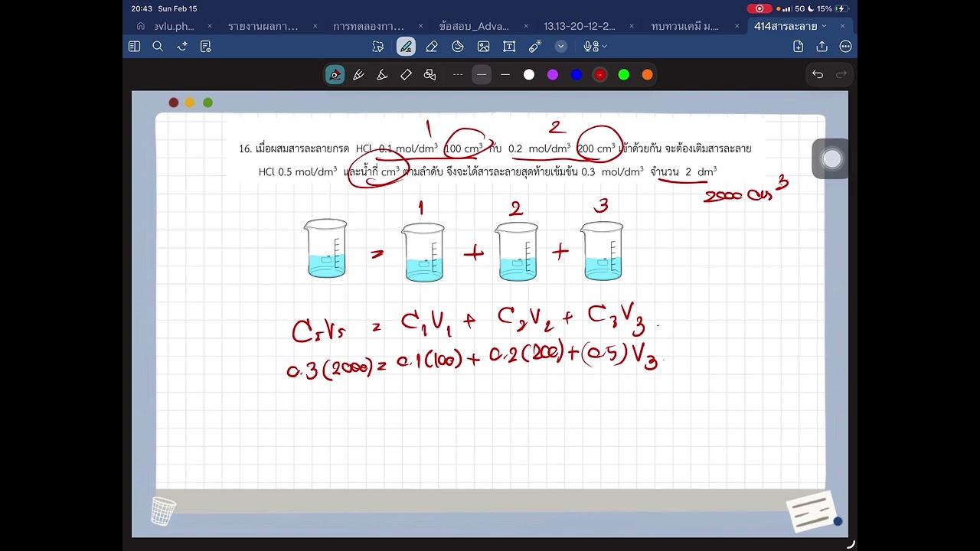Tap the 'จำนวน 2 dm³' text
This screenshot has width=980, height=551.
(684, 171)
